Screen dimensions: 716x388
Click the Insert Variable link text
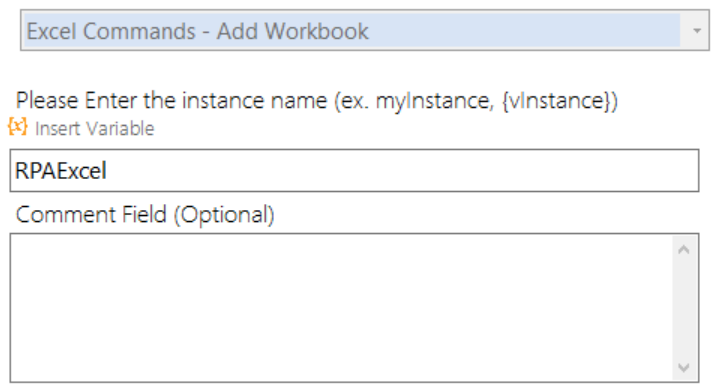click(x=95, y=129)
